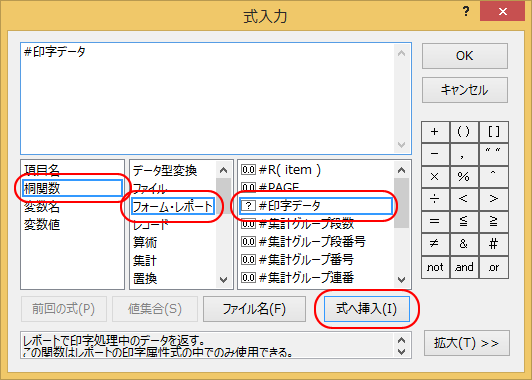This screenshot has width=532, height=380.
Task: Click the help question mark in title bar
Action: pyautogui.click(x=466, y=12)
